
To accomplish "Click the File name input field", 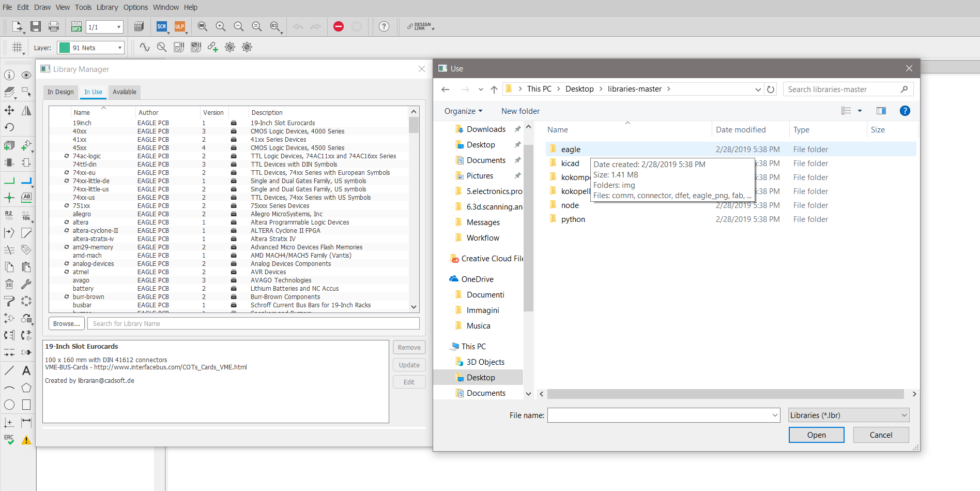I will point(664,415).
